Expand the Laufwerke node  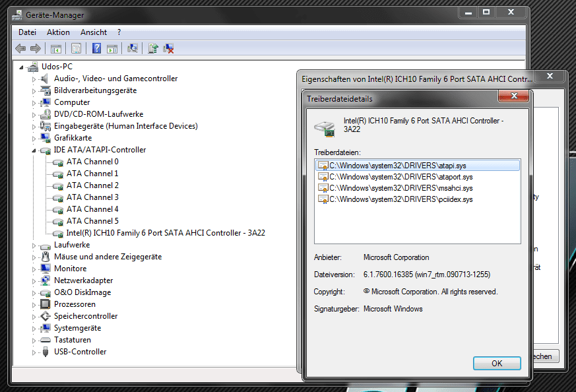[x=34, y=245]
